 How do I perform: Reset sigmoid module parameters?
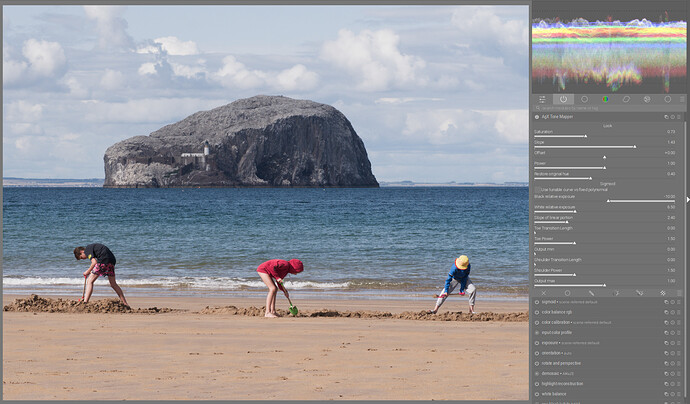click(672, 302)
